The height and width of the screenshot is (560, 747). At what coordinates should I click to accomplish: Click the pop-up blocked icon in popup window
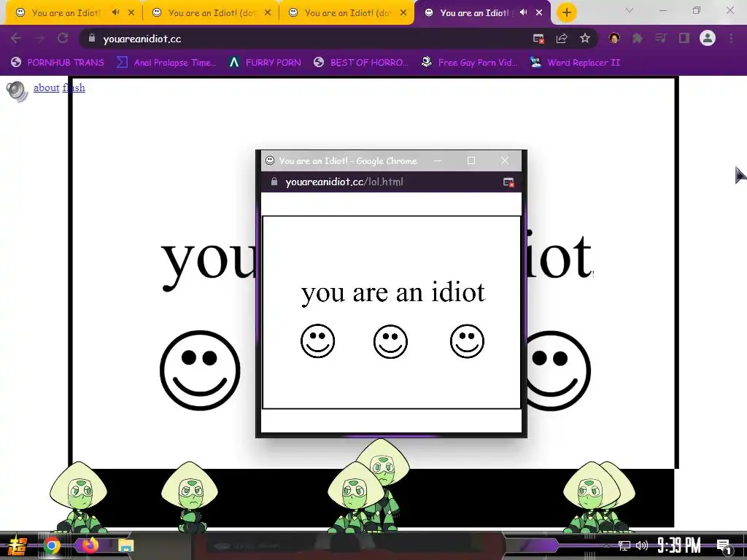pyautogui.click(x=508, y=182)
